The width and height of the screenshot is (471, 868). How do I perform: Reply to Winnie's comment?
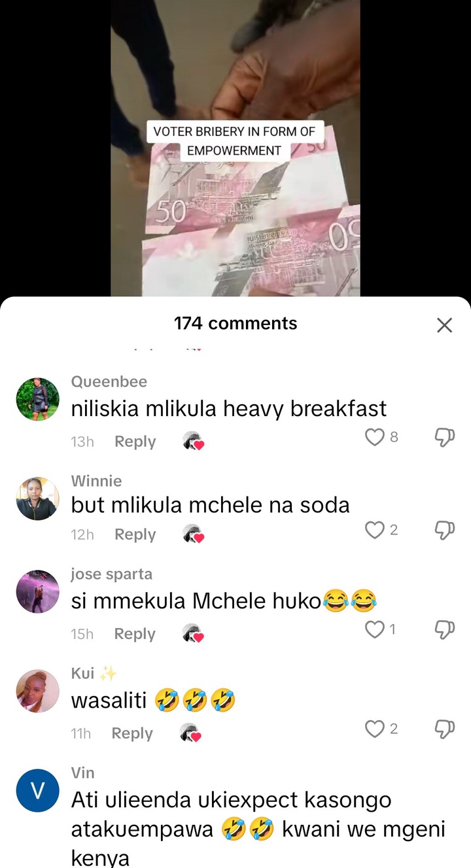click(x=135, y=534)
